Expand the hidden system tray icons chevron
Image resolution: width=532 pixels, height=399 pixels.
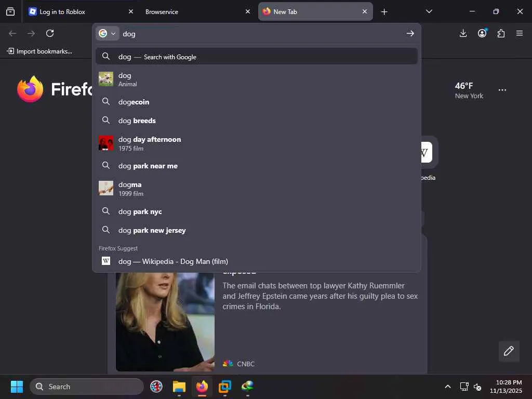pos(448,387)
